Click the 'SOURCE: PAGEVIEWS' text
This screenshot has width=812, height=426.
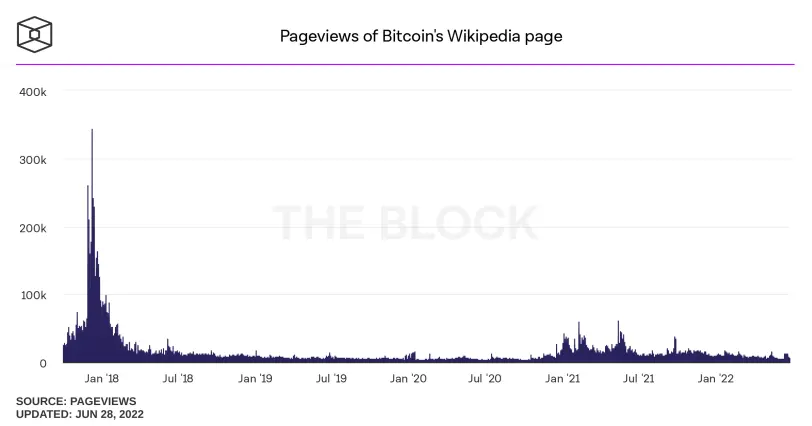point(76,401)
